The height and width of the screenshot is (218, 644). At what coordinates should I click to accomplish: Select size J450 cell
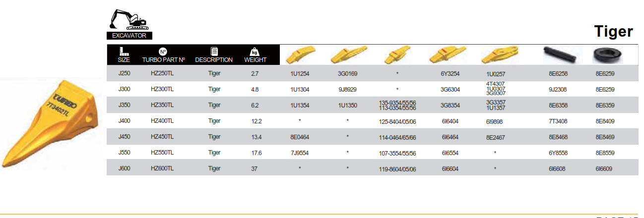(124, 136)
